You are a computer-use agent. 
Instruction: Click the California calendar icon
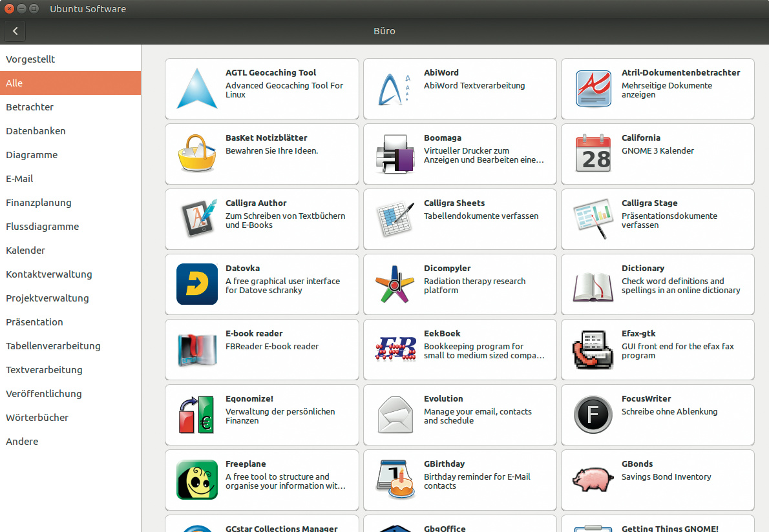(593, 154)
